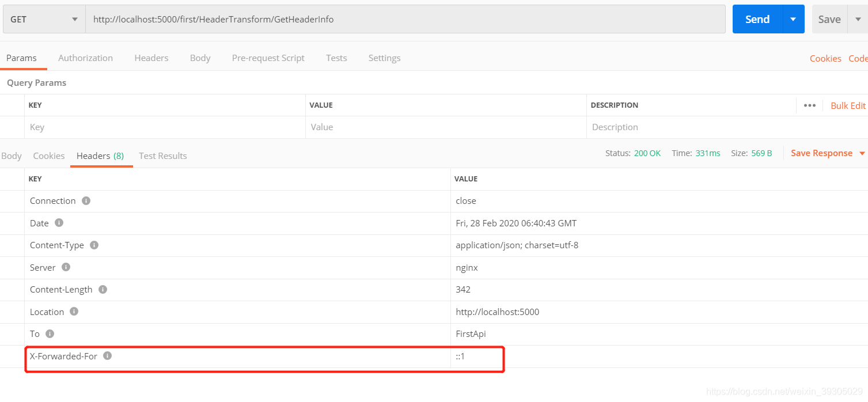Switch to the response Cookies tab

[49, 156]
